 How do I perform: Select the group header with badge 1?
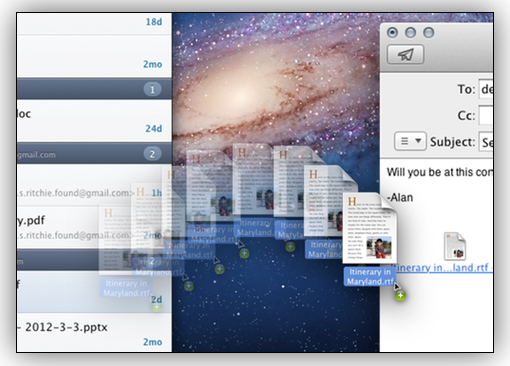click(x=94, y=89)
